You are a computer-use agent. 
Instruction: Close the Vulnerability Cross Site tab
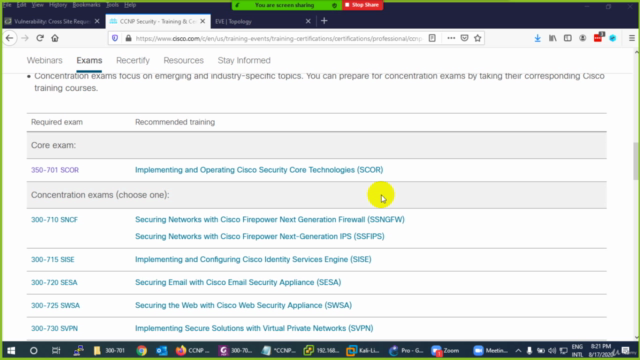[97, 21]
